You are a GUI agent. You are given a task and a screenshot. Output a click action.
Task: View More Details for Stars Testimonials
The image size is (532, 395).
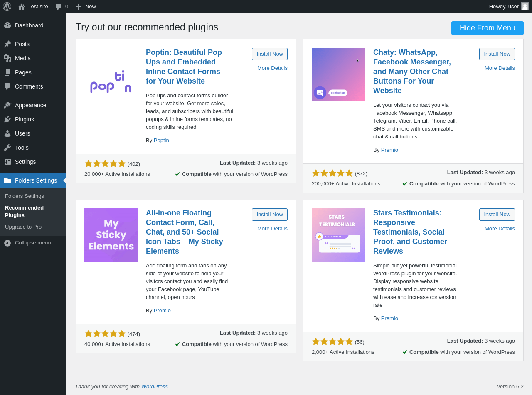coord(500,229)
